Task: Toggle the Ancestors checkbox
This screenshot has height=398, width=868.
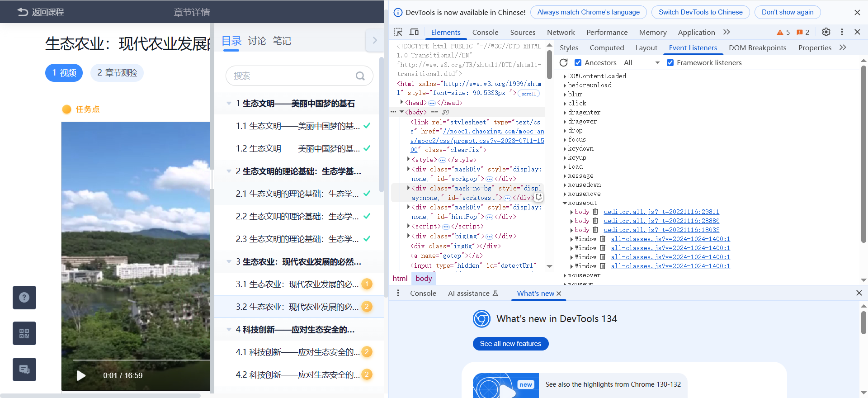Action: click(578, 62)
